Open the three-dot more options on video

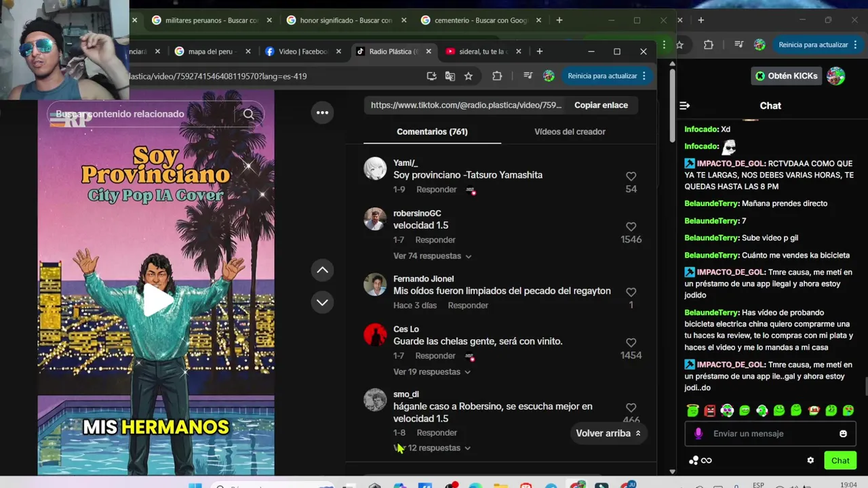(323, 113)
